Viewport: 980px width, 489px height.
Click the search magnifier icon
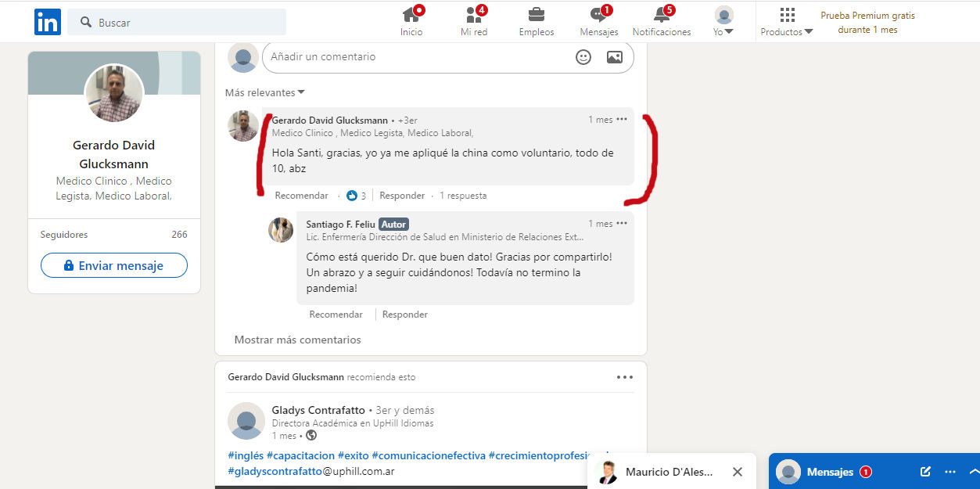pyautogui.click(x=86, y=23)
